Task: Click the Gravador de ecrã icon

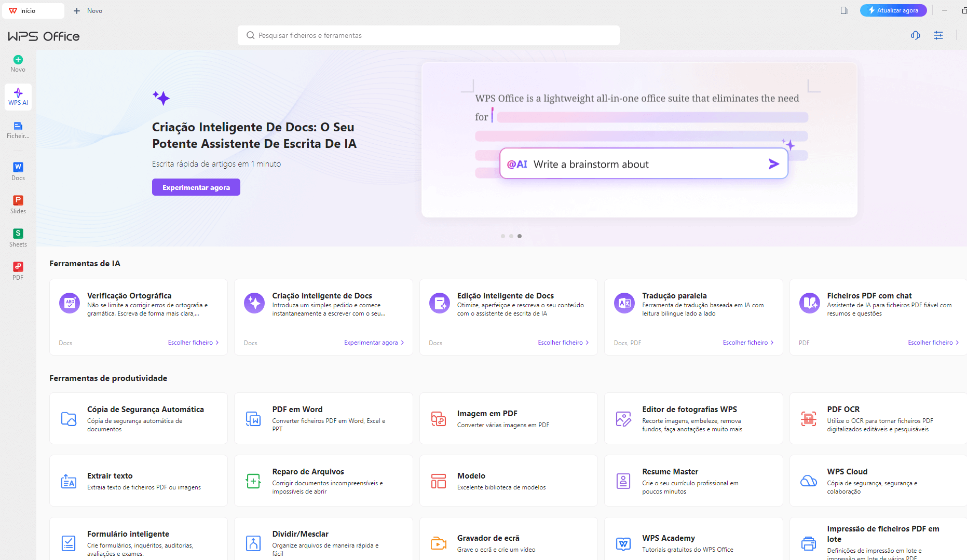Action: coord(439,543)
